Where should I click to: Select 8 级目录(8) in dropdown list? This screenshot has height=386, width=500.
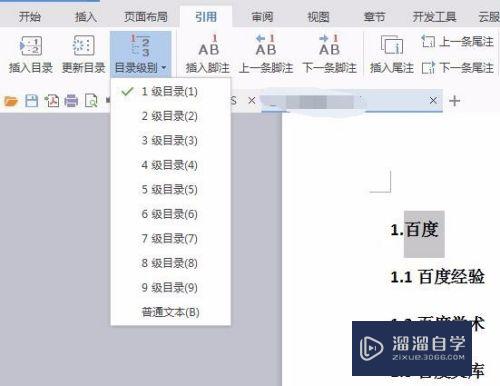pos(170,263)
